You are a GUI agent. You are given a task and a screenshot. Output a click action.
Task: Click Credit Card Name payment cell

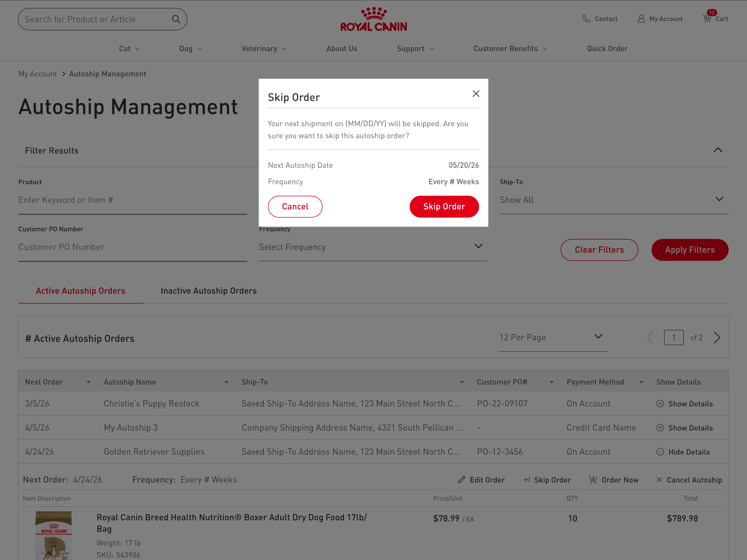pyautogui.click(x=601, y=428)
